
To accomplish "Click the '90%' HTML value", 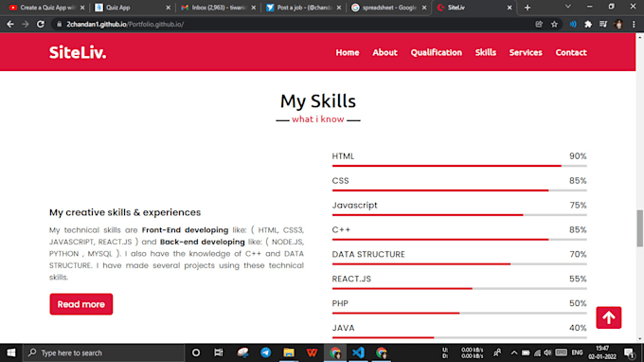I will pyautogui.click(x=578, y=156).
